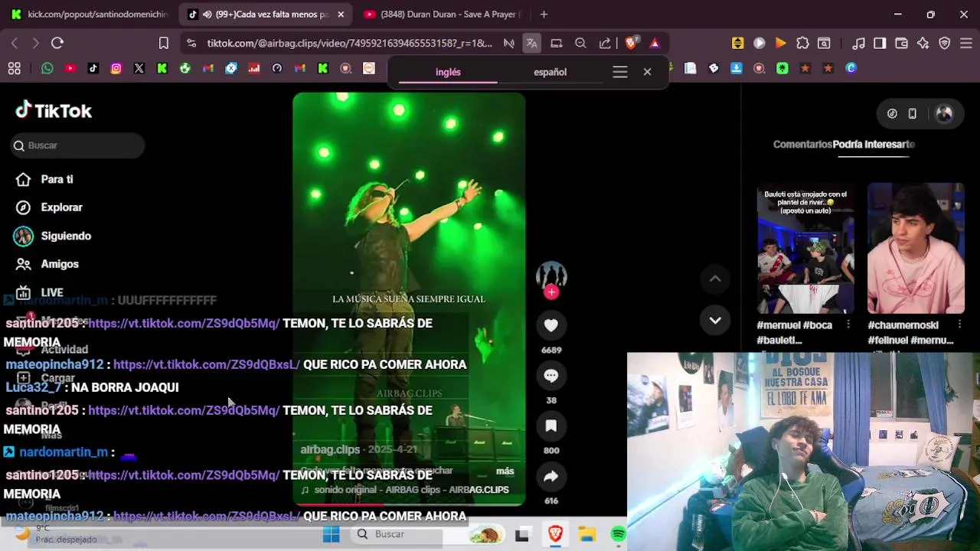Click the video progress bar
Viewport: 980px width, 551px height.
coord(409,504)
